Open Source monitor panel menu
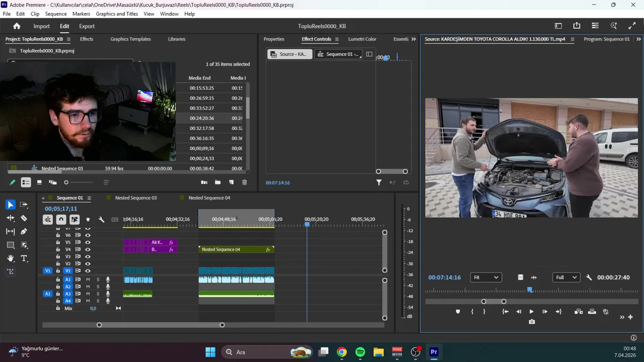 point(572,39)
